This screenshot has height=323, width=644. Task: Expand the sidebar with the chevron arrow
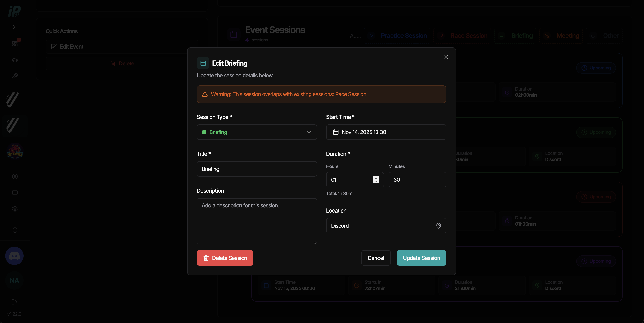pos(14,27)
